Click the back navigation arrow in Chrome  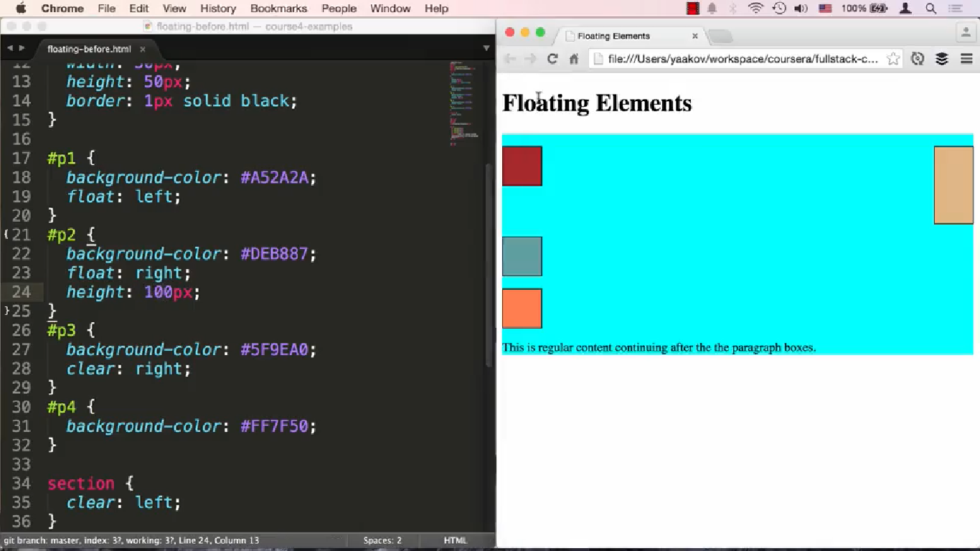pos(510,59)
